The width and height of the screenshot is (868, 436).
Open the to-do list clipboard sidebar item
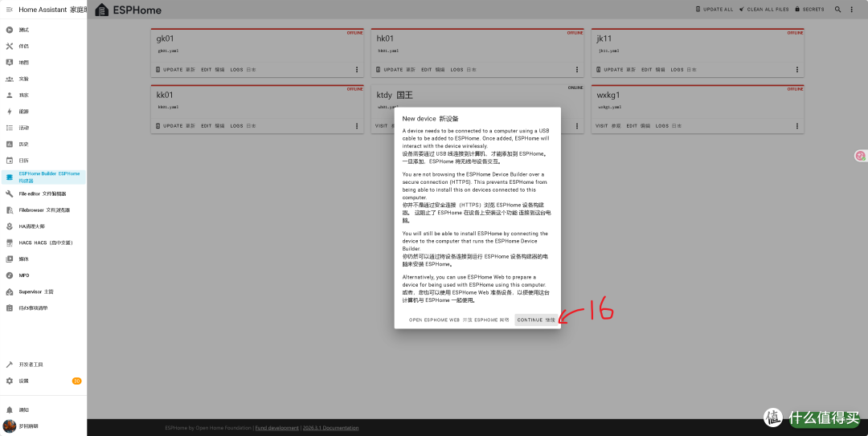43,308
